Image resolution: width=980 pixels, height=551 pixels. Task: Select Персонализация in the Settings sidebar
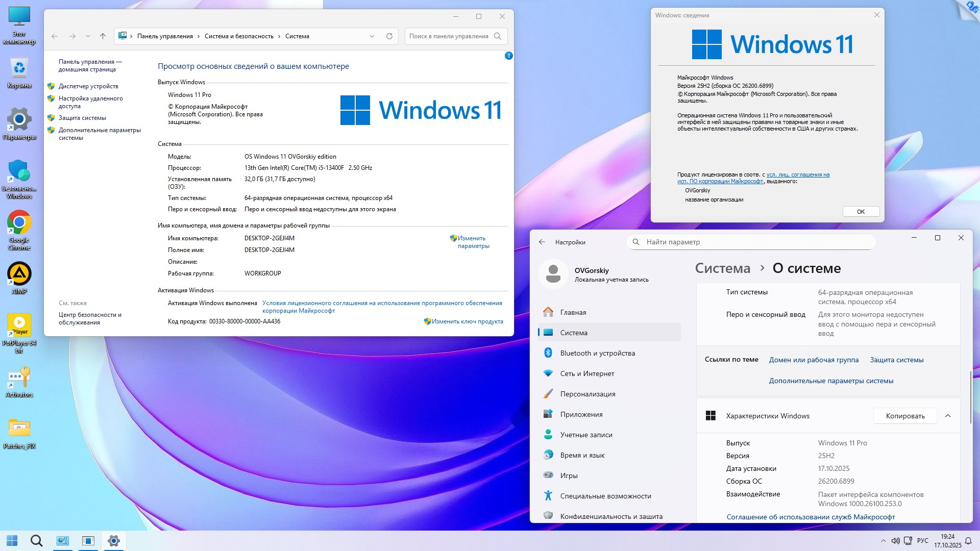point(587,394)
